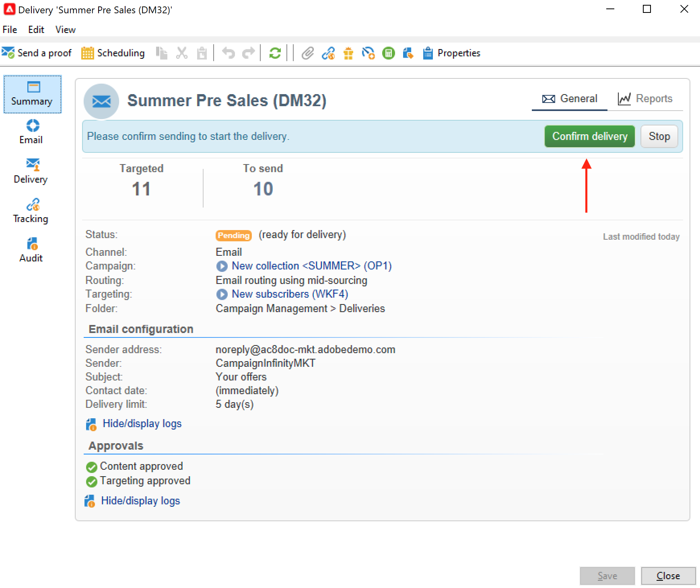
Task: Click the 'Campaign Management > Deliveries' folder text
Action: (301, 308)
